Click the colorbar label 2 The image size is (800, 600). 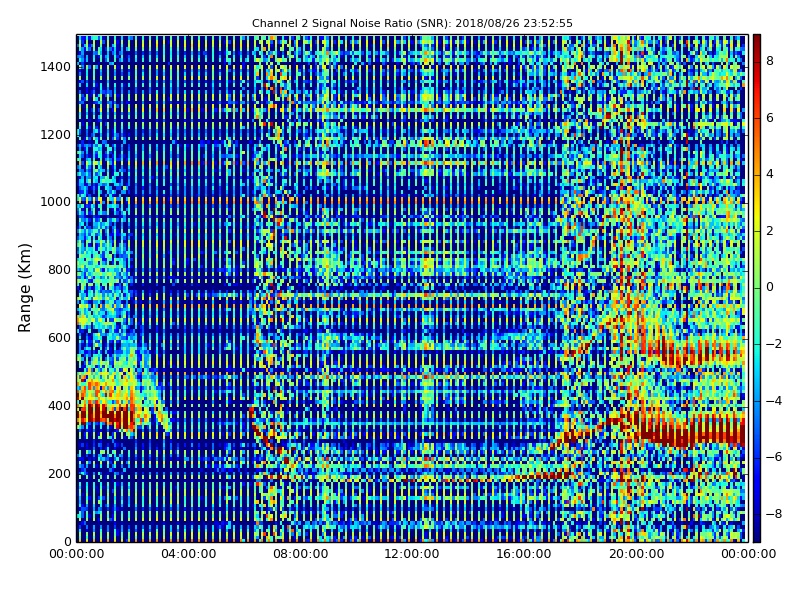point(770,231)
